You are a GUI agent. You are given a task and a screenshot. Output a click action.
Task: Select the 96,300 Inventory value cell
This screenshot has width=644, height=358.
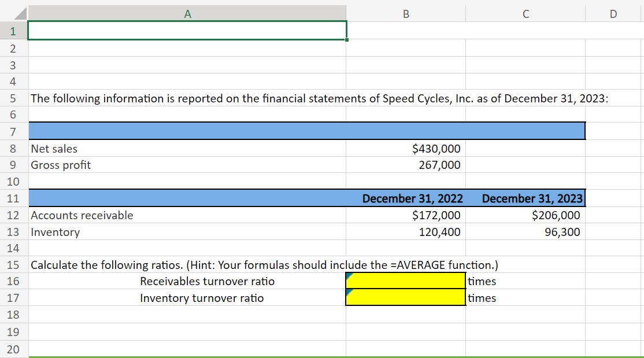click(525, 231)
